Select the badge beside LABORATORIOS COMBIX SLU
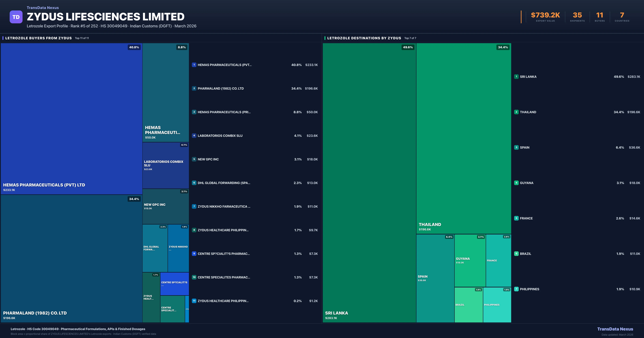The height and width of the screenshot is (338, 644). pos(194,135)
